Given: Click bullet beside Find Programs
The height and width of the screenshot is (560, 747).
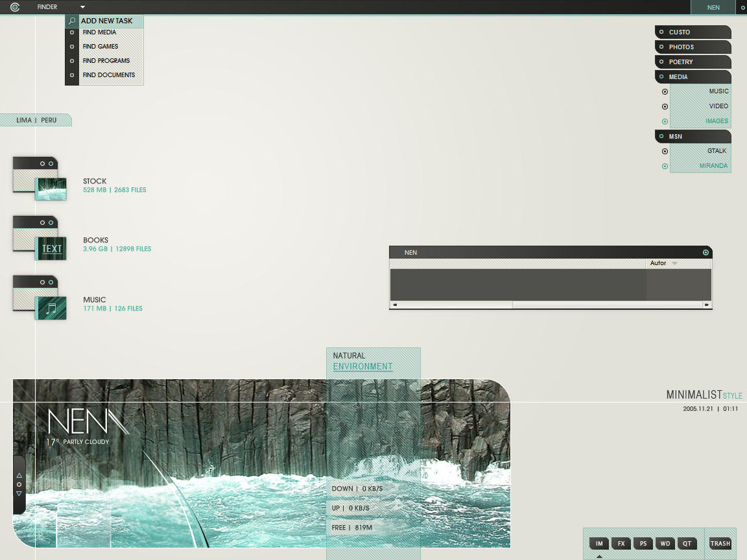Looking at the screenshot, I should (x=72, y=61).
